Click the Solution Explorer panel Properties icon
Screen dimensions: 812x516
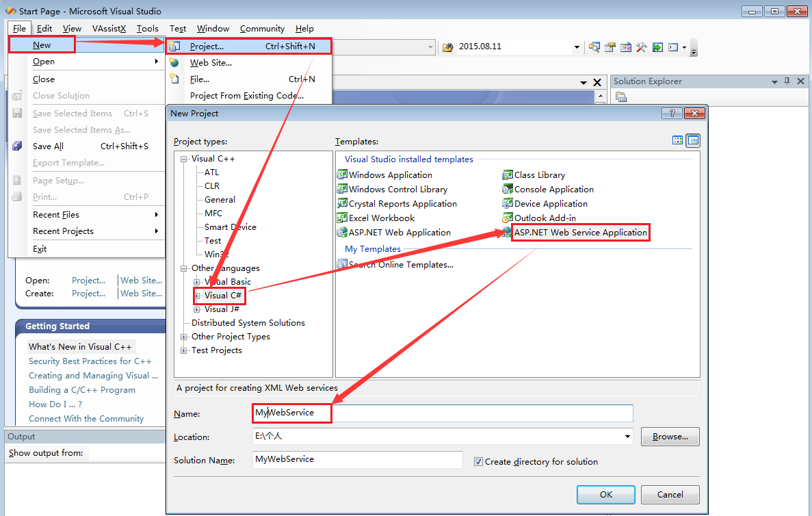(x=621, y=96)
